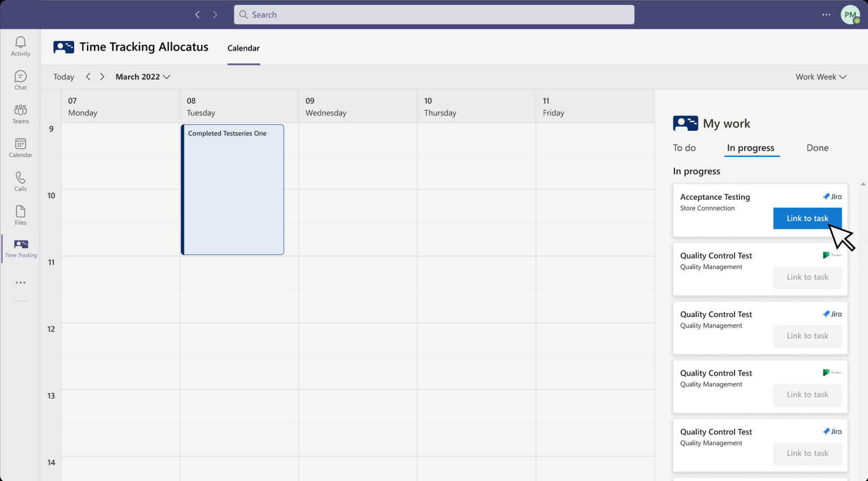Switch to the Calendar tab

pyautogui.click(x=244, y=48)
